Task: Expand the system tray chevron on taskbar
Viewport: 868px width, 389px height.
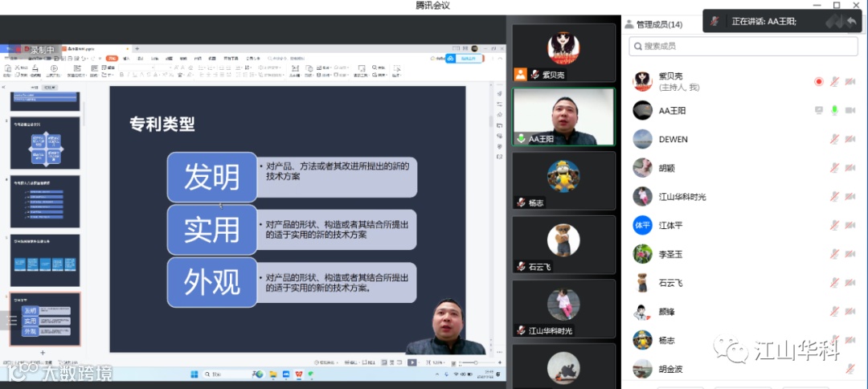Action: [x=436, y=374]
